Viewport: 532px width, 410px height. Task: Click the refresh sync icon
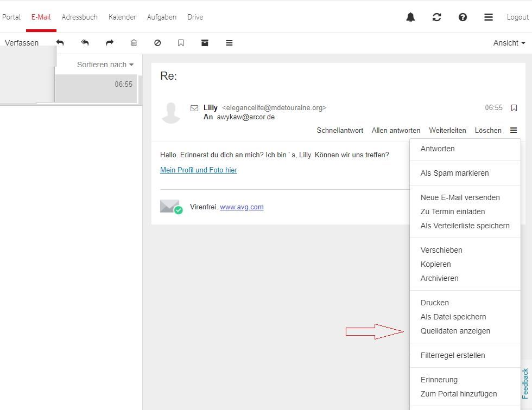pyautogui.click(x=436, y=17)
